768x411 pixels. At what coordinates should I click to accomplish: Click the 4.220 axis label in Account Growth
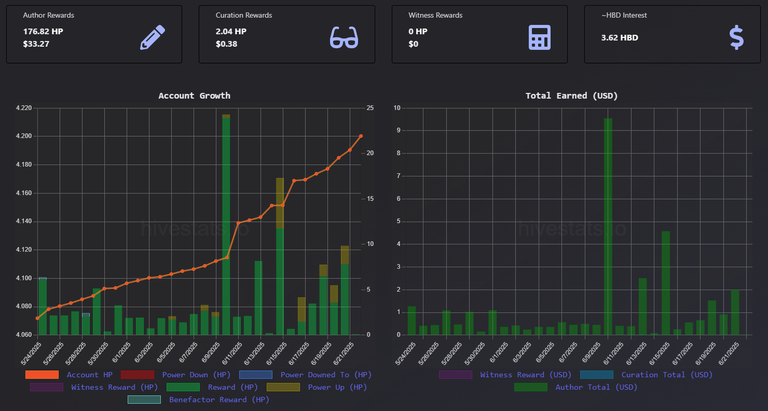pos(24,108)
